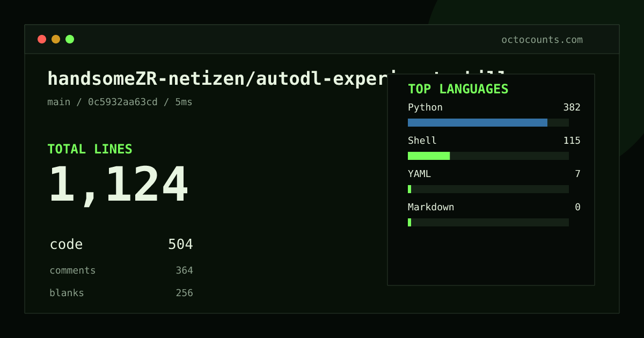Select the Python count 382

pyautogui.click(x=572, y=107)
